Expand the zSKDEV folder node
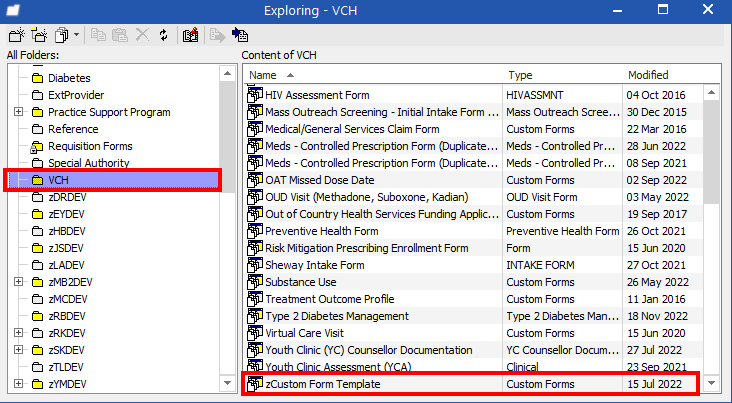This screenshot has height=403, width=732. [x=18, y=349]
